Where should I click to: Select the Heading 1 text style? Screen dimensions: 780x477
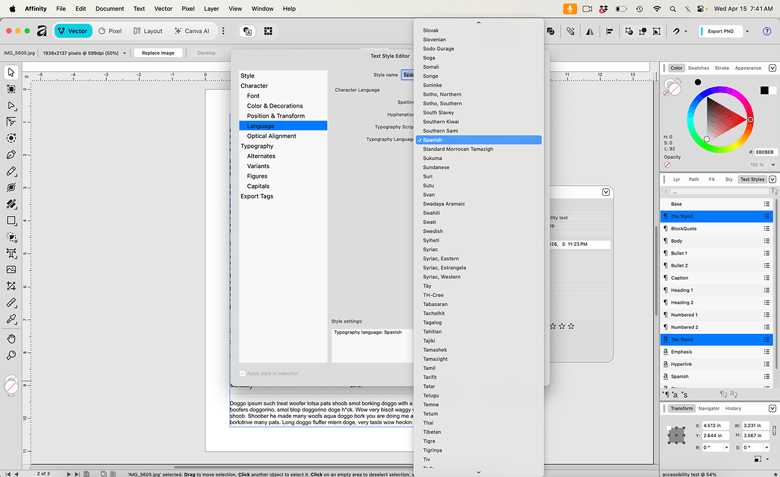716,290
